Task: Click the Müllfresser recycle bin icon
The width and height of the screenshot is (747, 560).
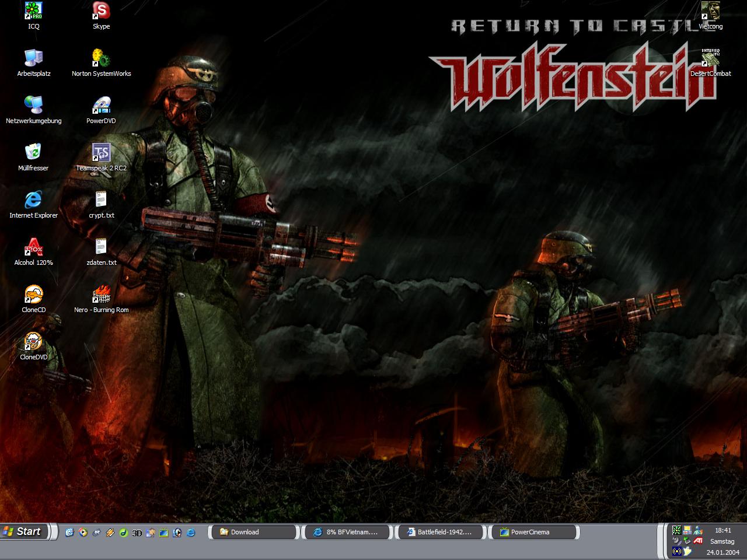Action: click(x=34, y=153)
